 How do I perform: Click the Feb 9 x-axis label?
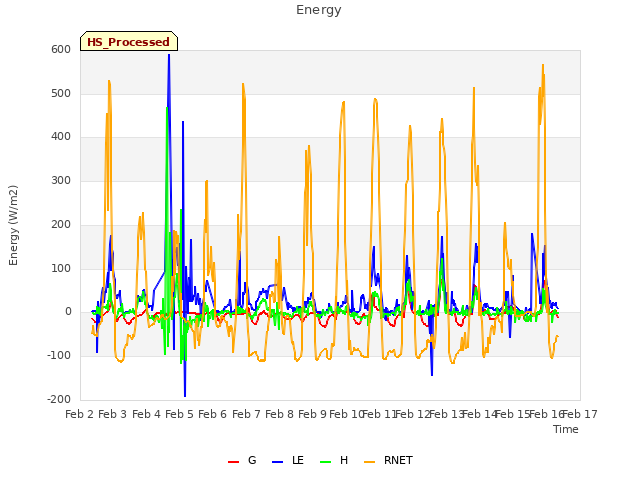[313, 414]
